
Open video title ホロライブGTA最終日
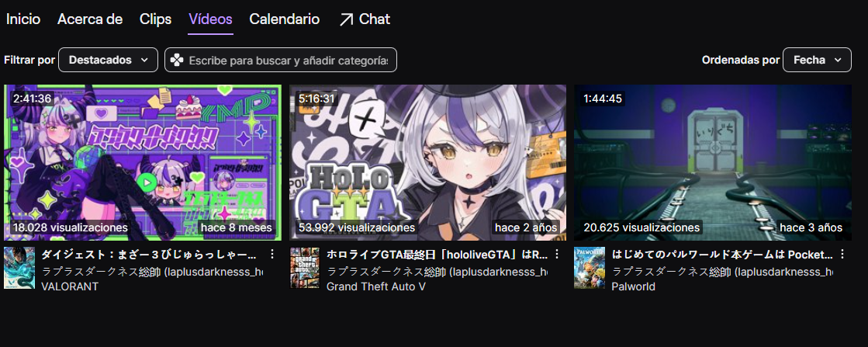(437, 255)
